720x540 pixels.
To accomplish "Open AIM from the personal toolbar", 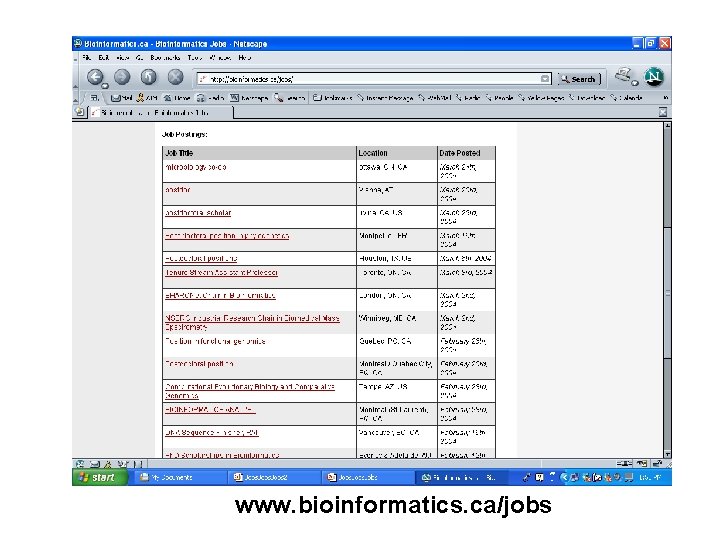I will coord(147,98).
